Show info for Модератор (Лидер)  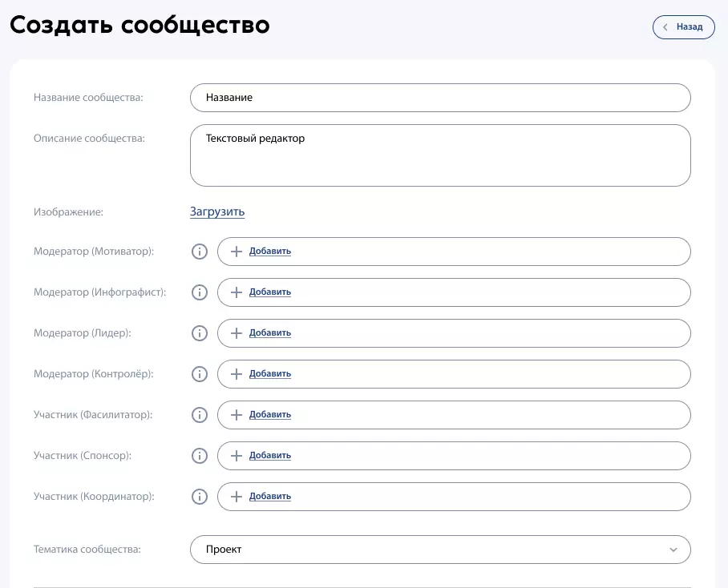tap(200, 333)
